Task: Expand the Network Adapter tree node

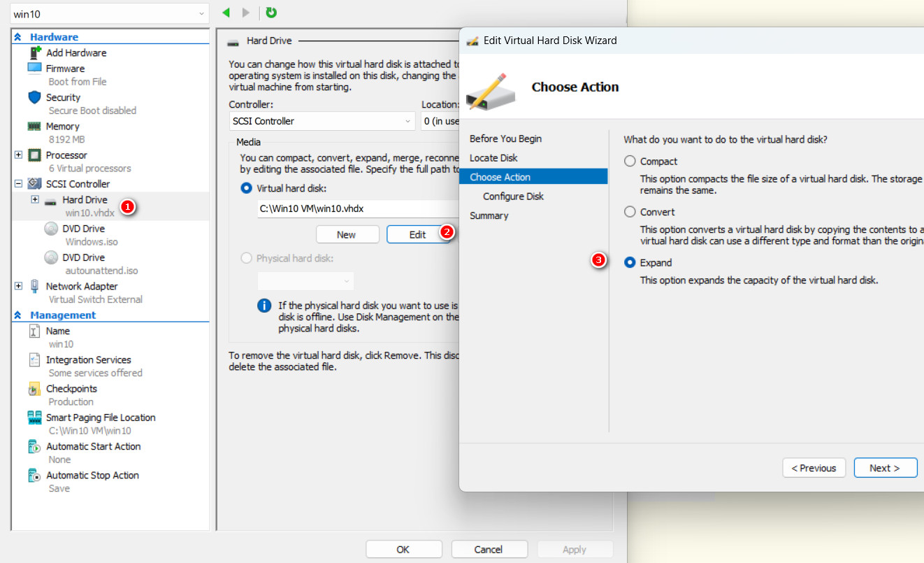Action: click(x=19, y=286)
